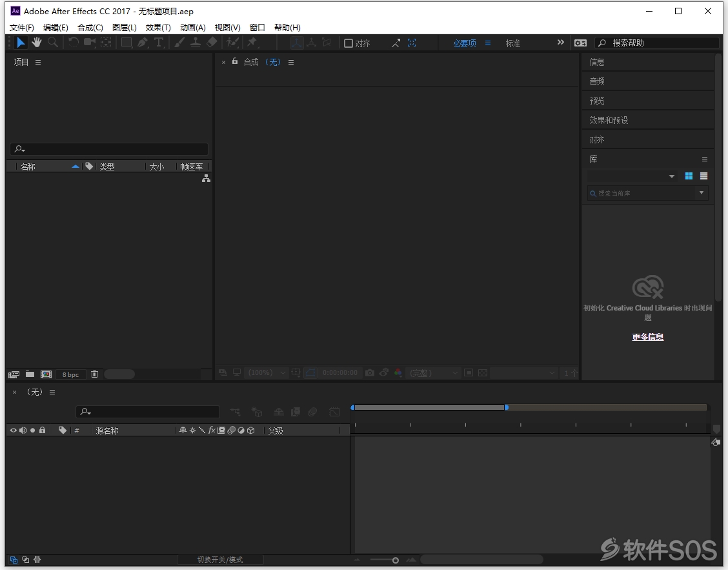The image size is (728, 570).
Task: Open the workspace sync settings icon
Action: [580, 43]
